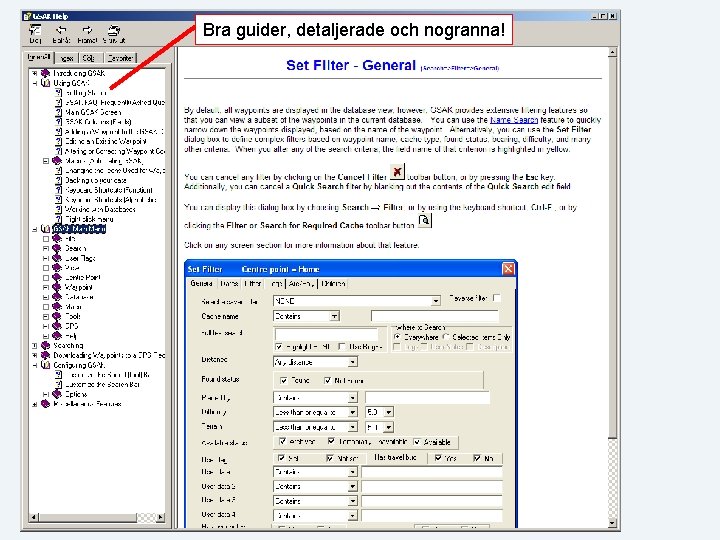Toggle the Has travel bug No checkbox
The image size is (720, 540).
tap(477, 458)
